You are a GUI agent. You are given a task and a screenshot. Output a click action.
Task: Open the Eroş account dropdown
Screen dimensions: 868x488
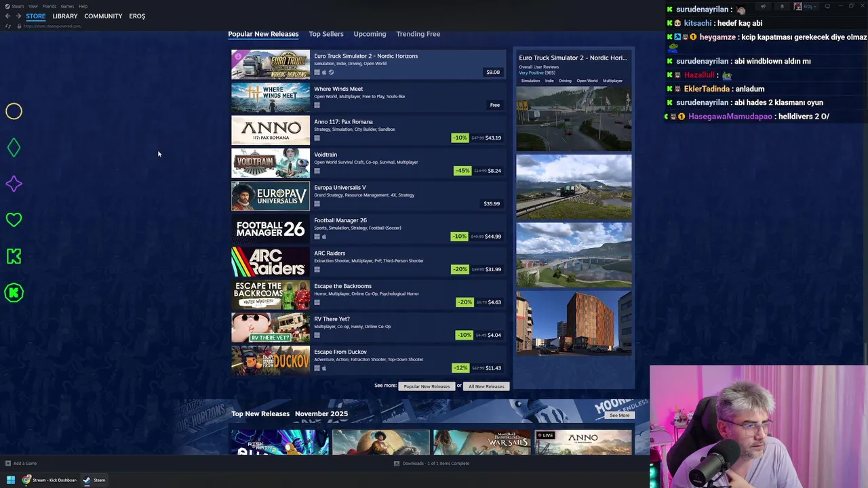811,6
